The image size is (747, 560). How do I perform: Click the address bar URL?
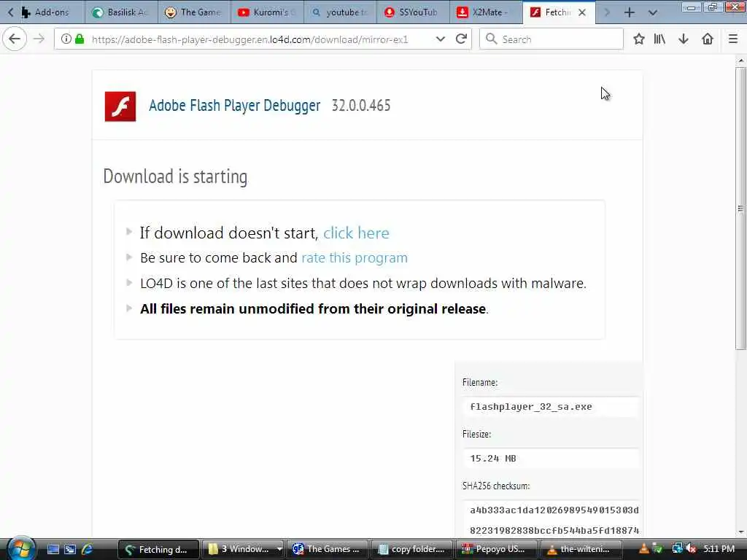pyautogui.click(x=249, y=39)
